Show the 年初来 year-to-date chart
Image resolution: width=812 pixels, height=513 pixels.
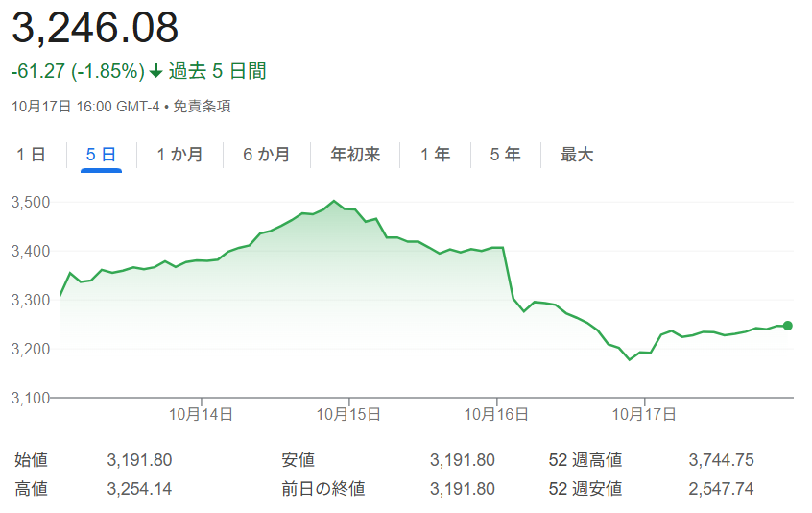[355, 155]
